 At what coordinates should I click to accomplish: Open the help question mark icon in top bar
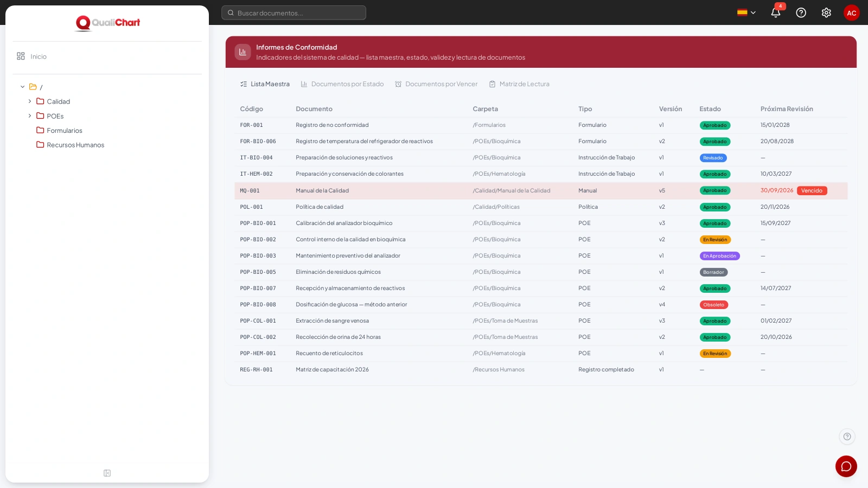801,12
